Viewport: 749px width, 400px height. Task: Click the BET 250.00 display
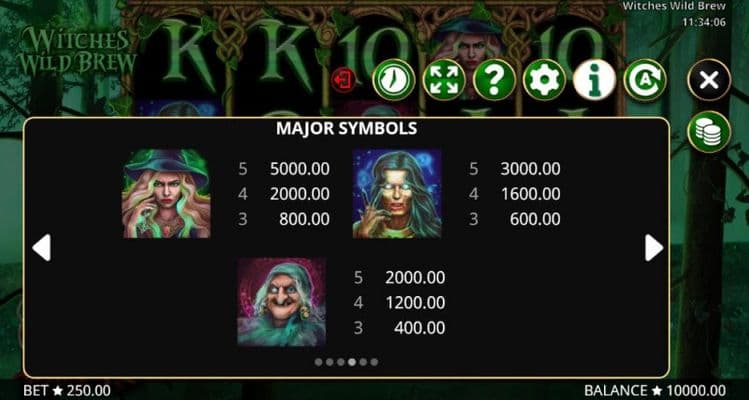pos(67,390)
